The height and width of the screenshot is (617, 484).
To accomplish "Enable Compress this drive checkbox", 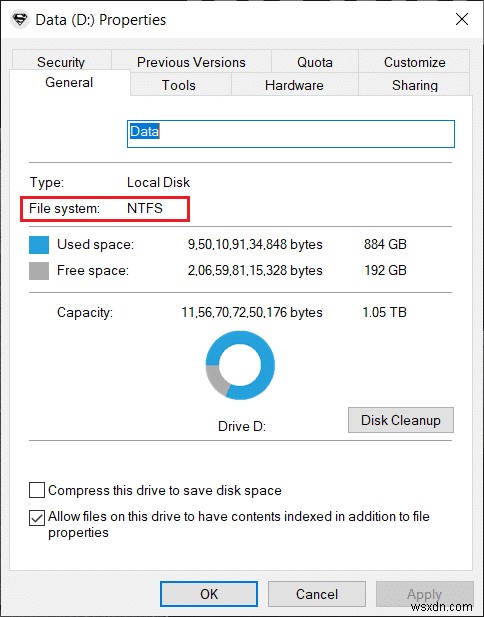I will 37,491.
